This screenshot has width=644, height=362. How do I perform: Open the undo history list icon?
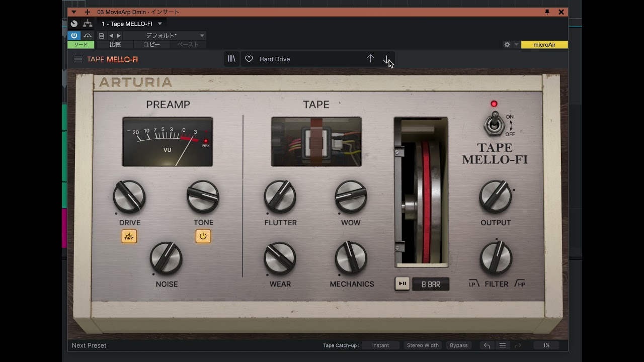502,345
